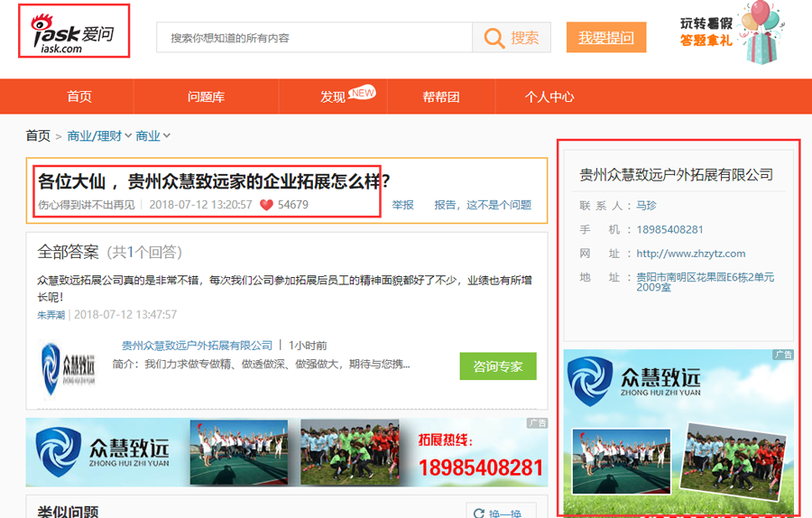Click address 贵阳市南明区花果园E6栋2单元2009室

coord(706,282)
